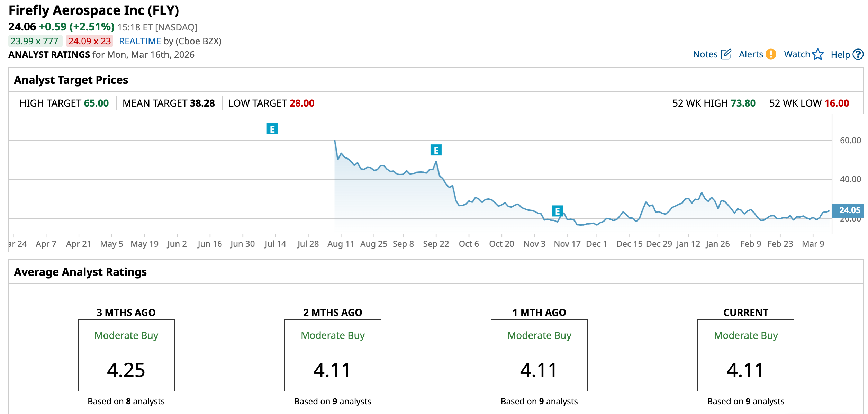Open the Help link

[840, 55]
